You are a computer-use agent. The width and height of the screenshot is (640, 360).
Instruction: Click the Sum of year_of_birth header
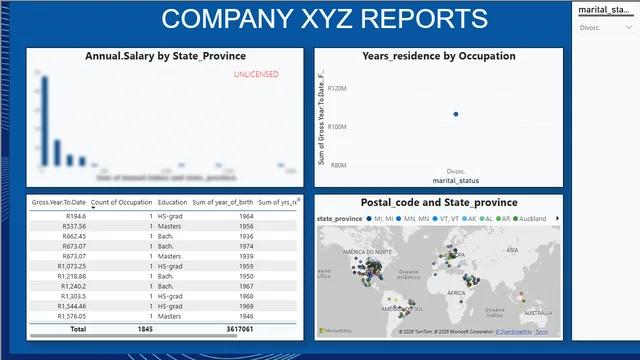click(223, 202)
